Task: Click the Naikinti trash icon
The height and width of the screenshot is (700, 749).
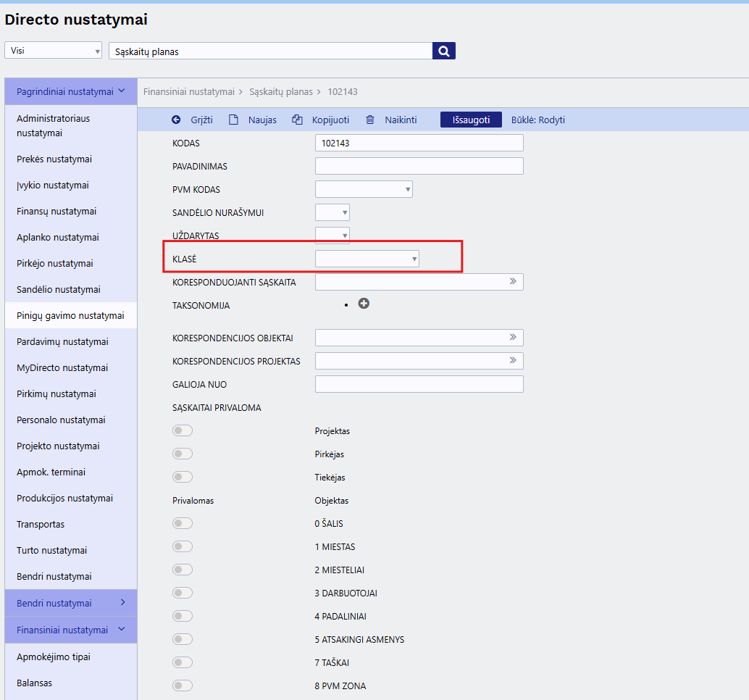Action: tap(370, 120)
